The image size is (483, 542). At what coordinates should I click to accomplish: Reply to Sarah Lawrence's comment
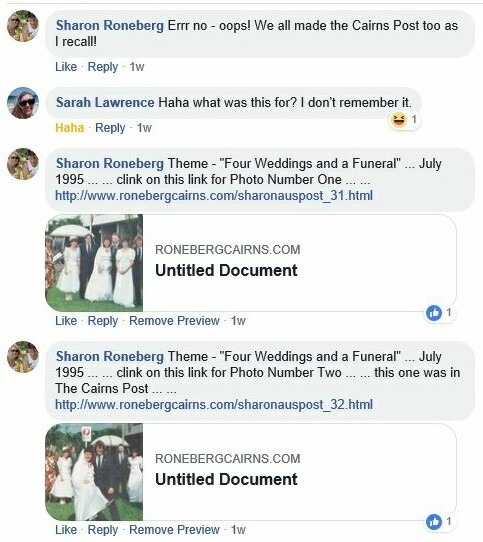(x=110, y=128)
